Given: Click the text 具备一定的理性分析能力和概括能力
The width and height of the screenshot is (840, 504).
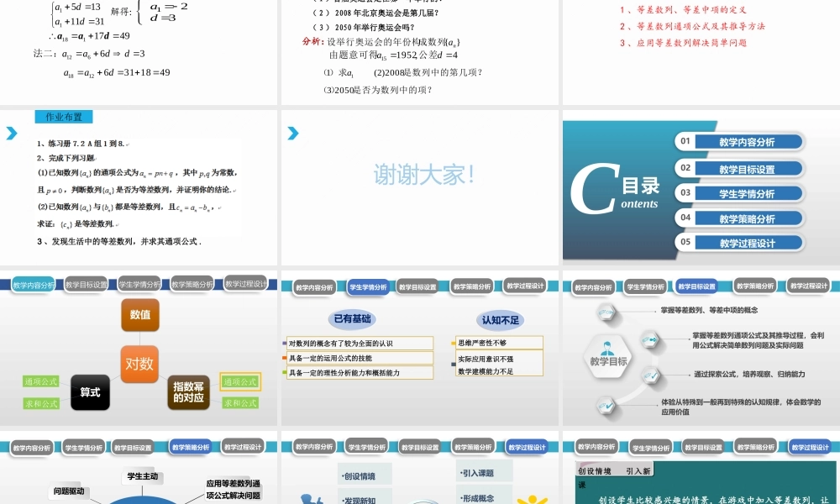Looking at the screenshot, I should (x=344, y=373).
